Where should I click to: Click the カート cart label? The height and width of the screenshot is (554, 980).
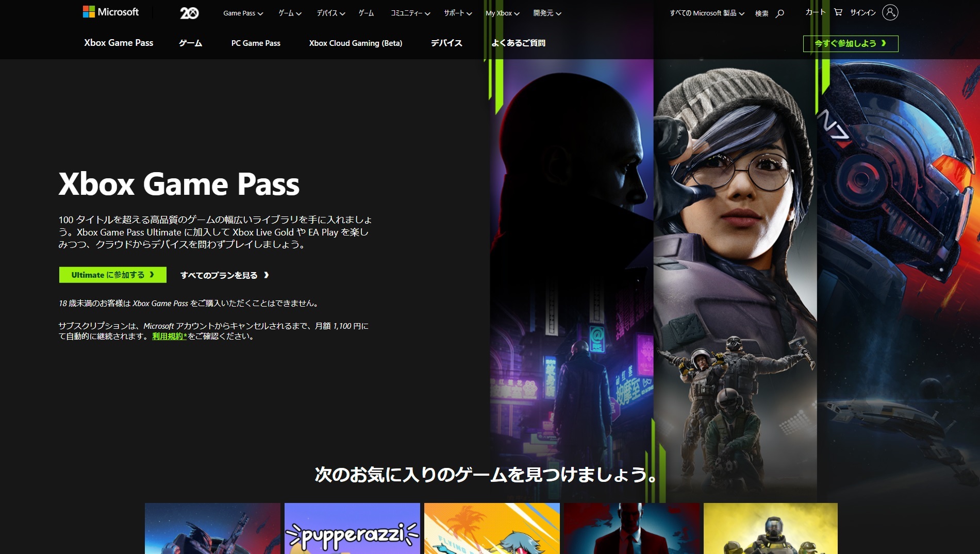(x=816, y=12)
